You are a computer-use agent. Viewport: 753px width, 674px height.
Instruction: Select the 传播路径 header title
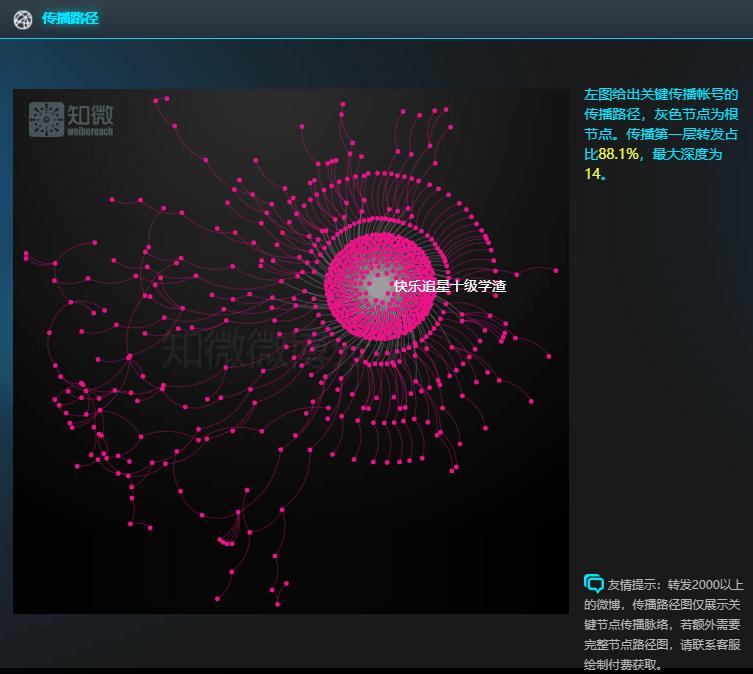[70, 18]
